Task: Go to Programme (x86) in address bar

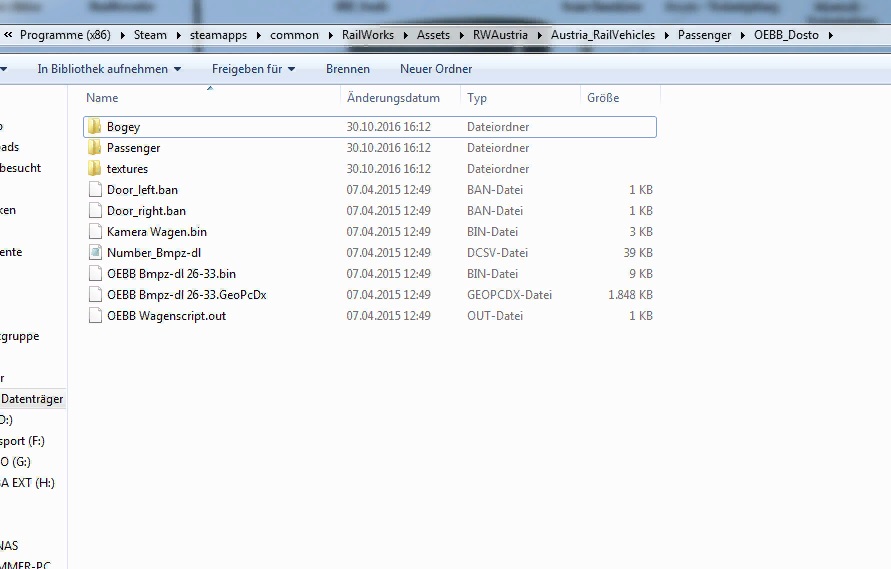Action: click(65, 35)
